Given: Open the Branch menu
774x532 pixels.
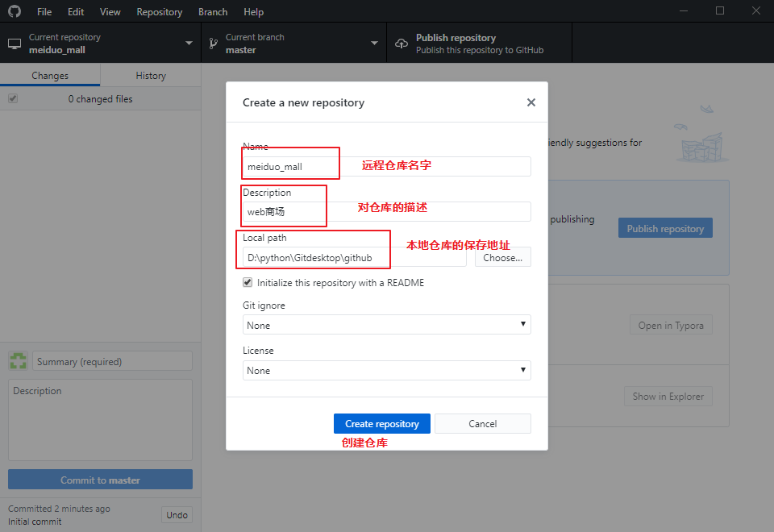Looking at the screenshot, I should [213, 12].
